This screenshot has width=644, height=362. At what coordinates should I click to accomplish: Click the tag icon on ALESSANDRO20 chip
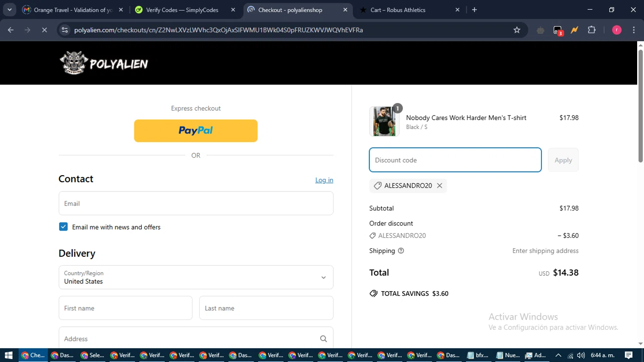[377, 186]
